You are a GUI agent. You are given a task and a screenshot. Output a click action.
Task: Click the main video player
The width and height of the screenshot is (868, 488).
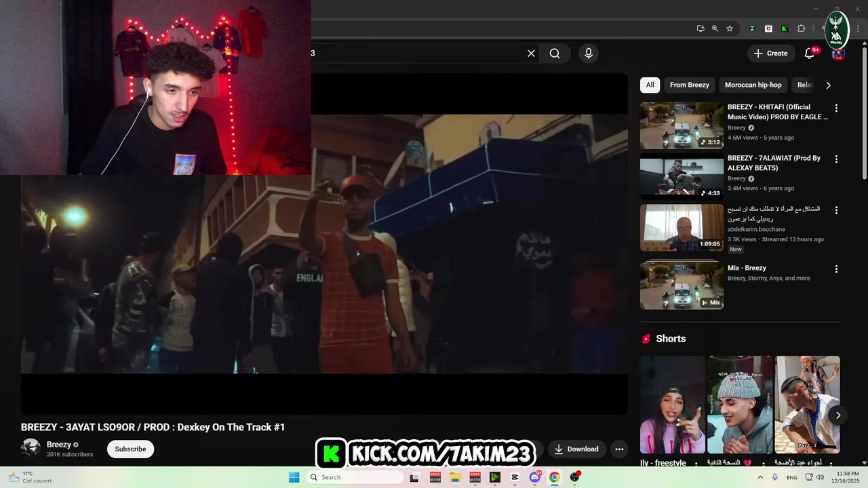(x=324, y=244)
